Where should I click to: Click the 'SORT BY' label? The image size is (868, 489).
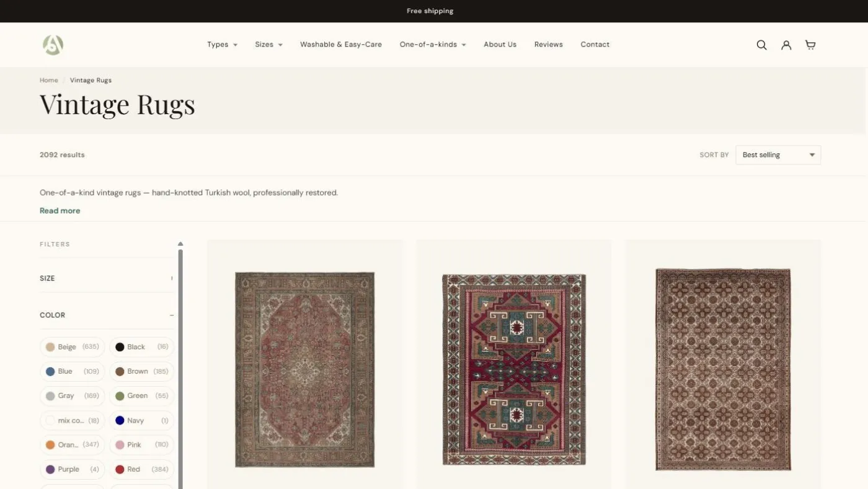[714, 155]
